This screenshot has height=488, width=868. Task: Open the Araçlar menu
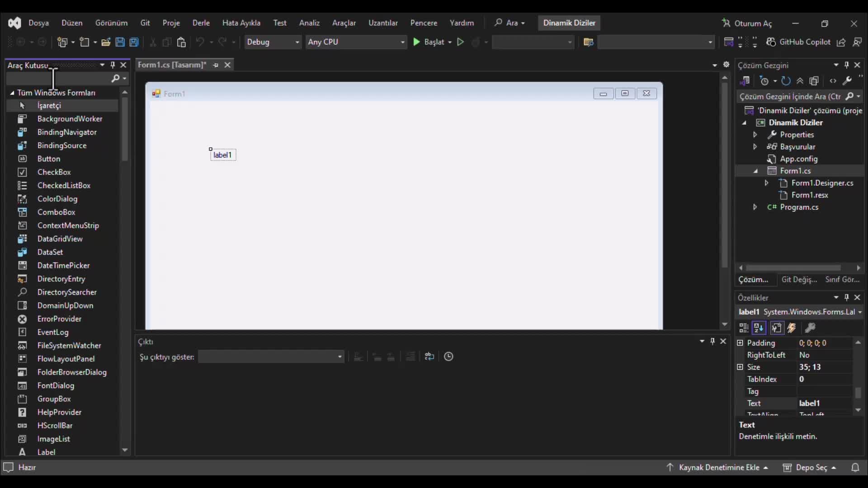344,23
